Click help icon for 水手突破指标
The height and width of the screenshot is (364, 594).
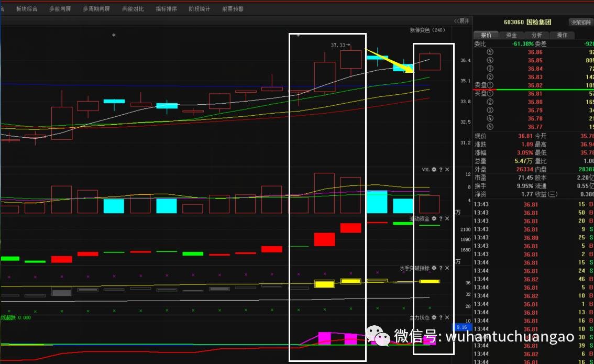pyautogui.click(x=441, y=268)
